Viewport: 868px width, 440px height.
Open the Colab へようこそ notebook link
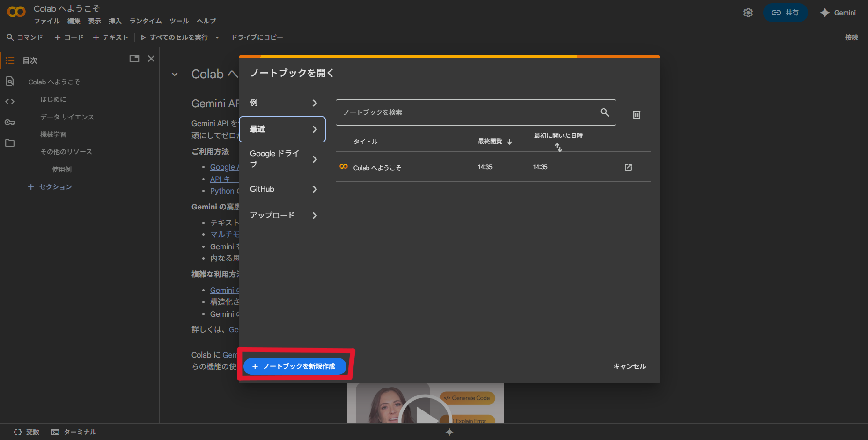click(x=377, y=168)
